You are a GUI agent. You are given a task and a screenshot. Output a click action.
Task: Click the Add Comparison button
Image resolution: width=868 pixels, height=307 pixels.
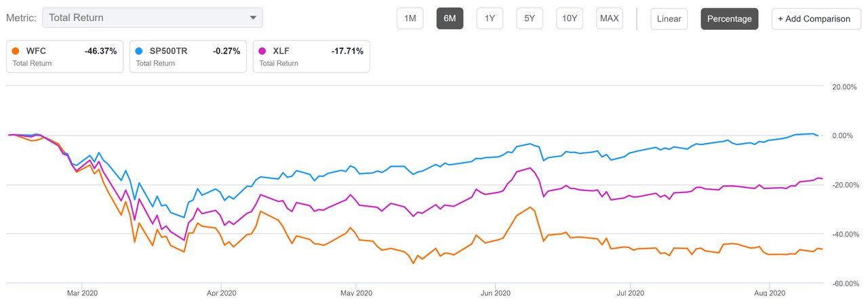point(814,18)
